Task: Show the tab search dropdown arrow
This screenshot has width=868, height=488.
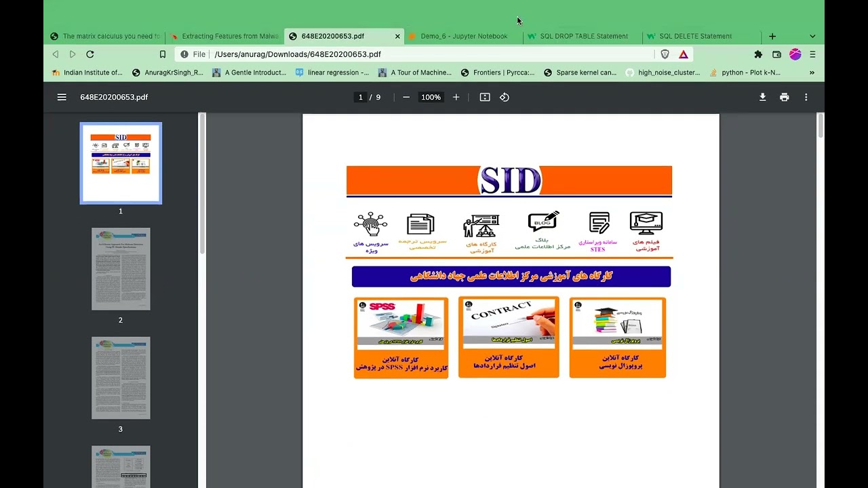Action: click(x=812, y=36)
